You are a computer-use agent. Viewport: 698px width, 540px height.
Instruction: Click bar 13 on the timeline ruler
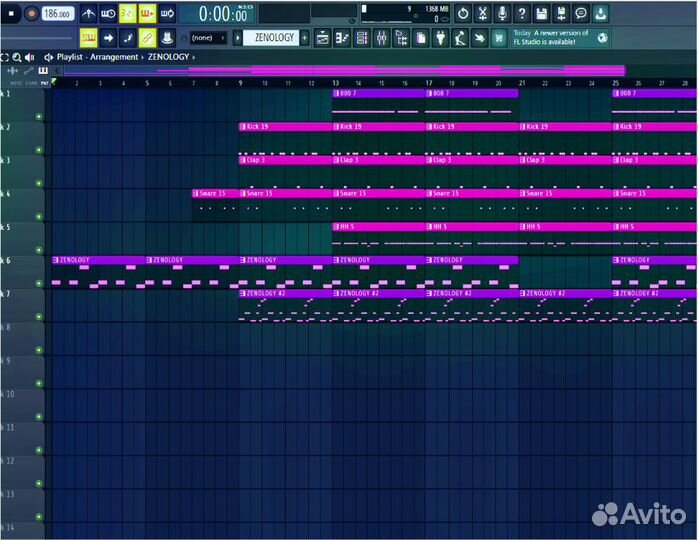point(335,83)
